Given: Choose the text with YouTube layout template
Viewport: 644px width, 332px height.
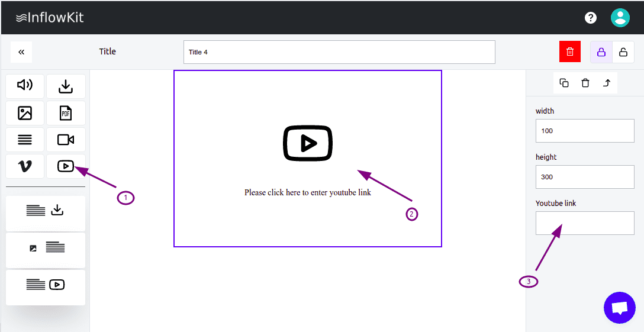Looking at the screenshot, I should point(46,288).
